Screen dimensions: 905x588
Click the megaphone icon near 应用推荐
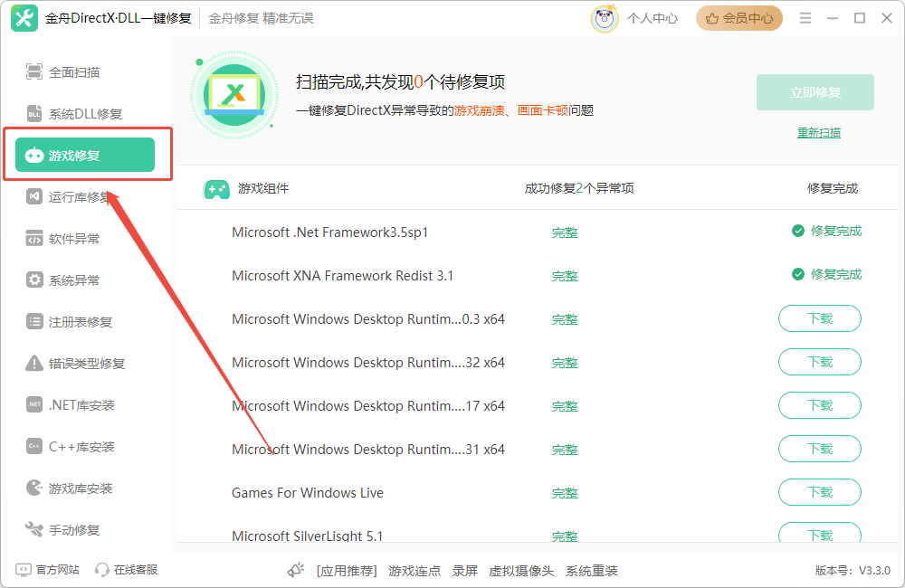[296, 570]
